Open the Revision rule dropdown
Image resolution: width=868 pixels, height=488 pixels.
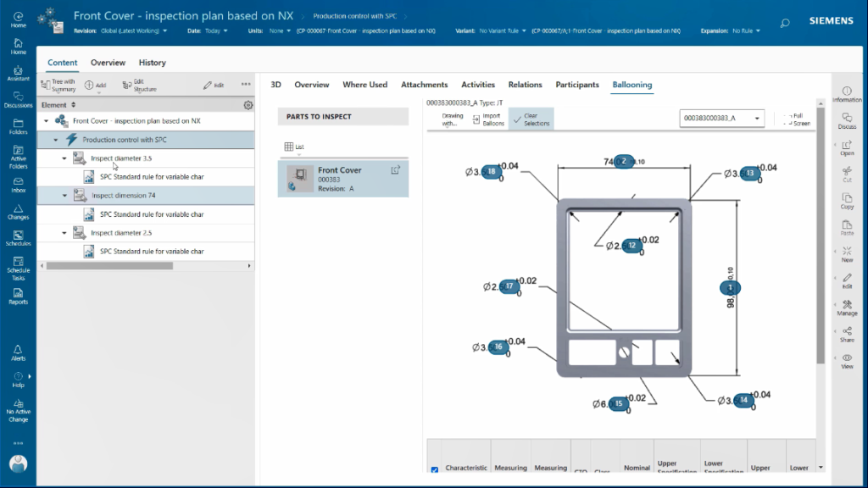coord(133,31)
